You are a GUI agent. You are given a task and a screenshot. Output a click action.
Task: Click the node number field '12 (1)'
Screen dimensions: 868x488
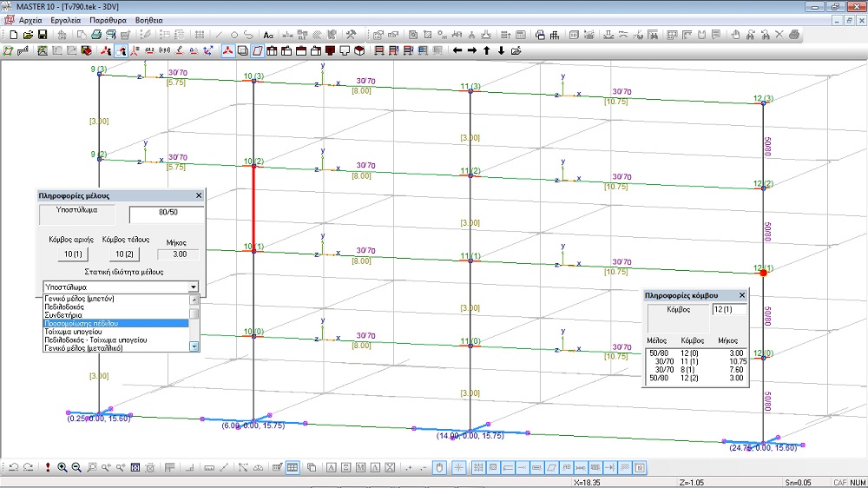click(728, 309)
